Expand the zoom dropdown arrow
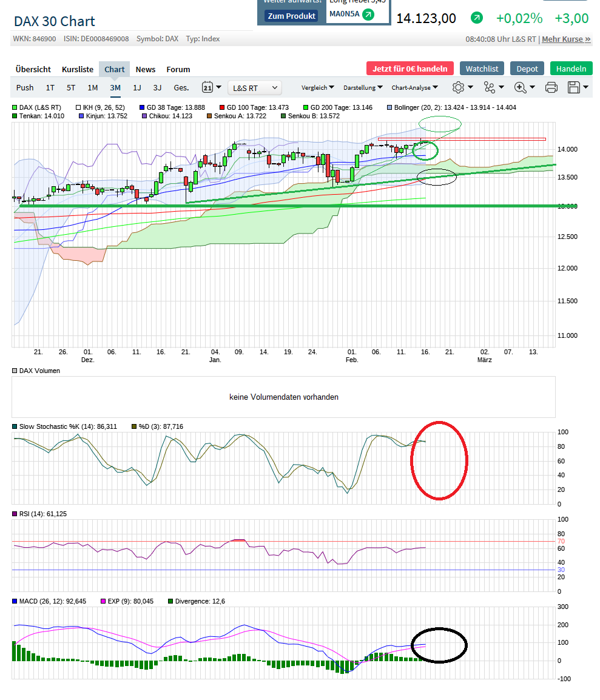The height and width of the screenshot is (700, 600). click(x=532, y=87)
